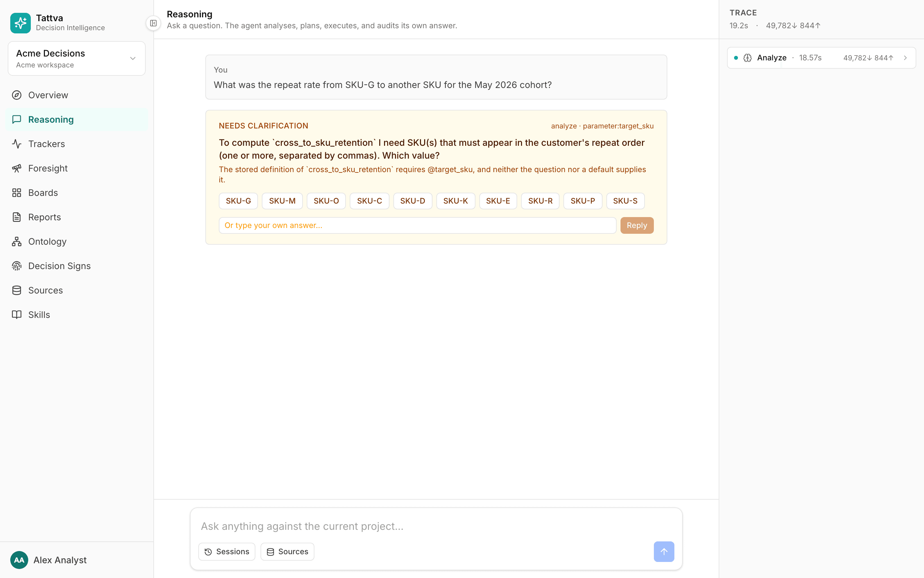Click the brain icon in the Analyze trace row
The width and height of the screenshot is (924, 578).
(x=748, y=58)
